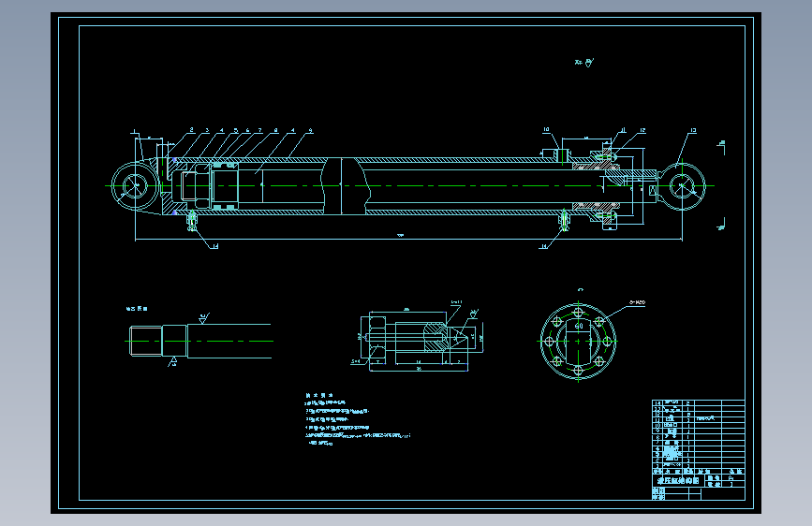This screenshot has height=526, width=812.
Task: Click the callout number below the left oil fitting
Action: pyautogui.click(x=214, y=246)
